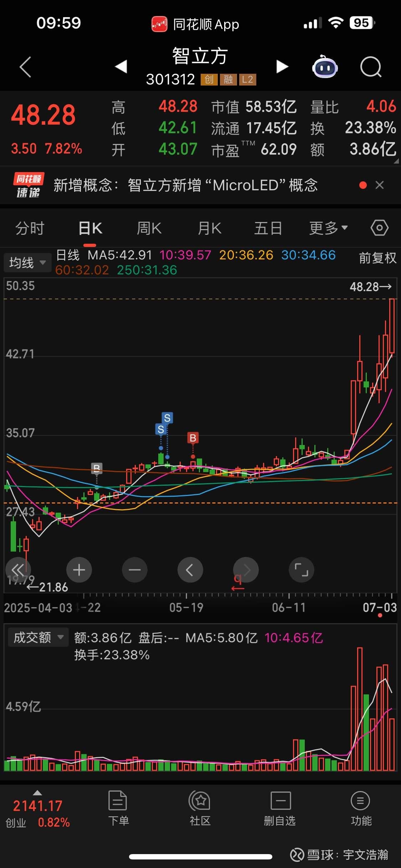Expand quote details corner triangle
Screen dimensions: 401x868
click(396, 161)
